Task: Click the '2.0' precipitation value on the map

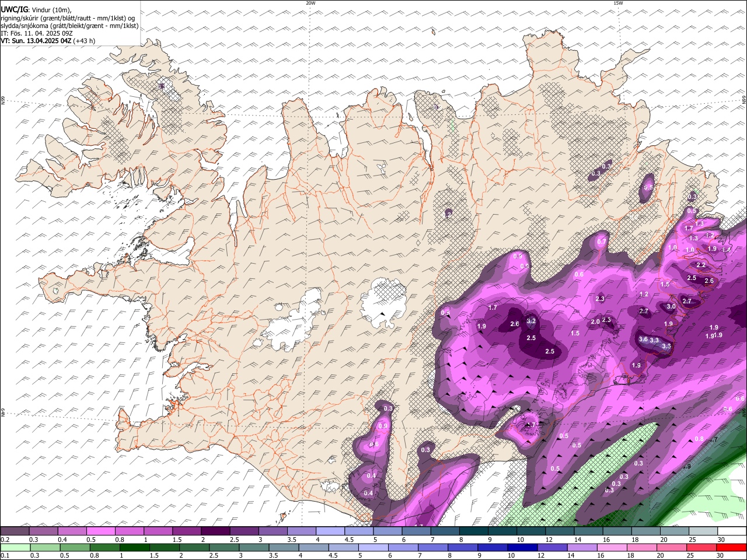Action: click(595, 322)
